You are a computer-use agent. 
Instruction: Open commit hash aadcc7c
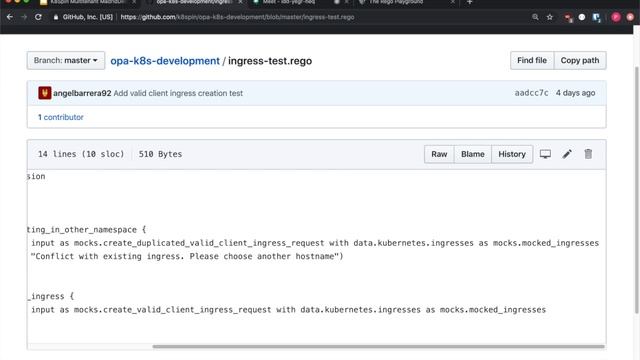(x=531, y=93)
